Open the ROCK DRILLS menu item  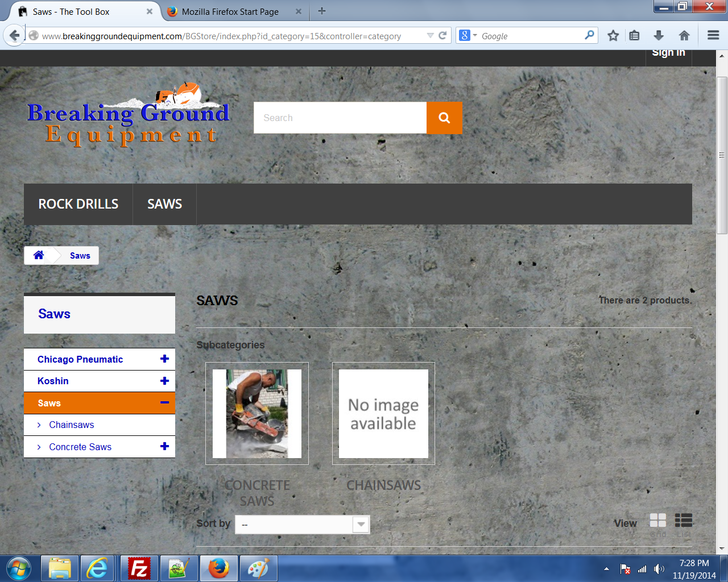78,204
